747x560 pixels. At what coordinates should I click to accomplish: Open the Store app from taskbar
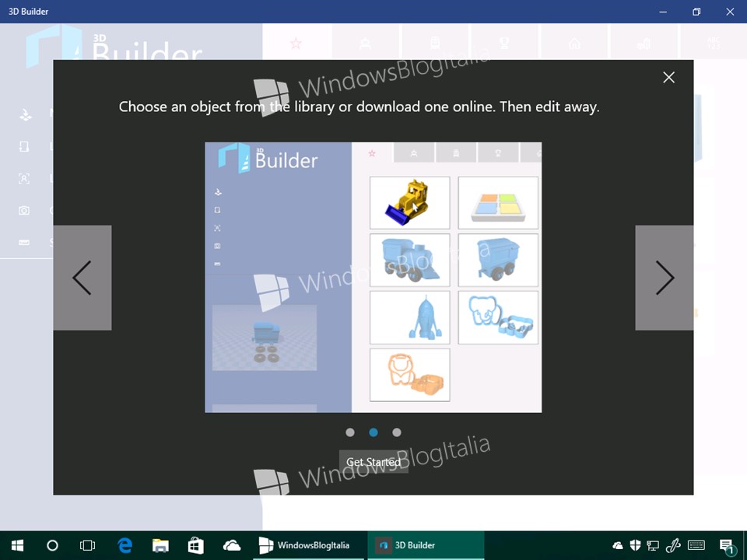point(196,545)
